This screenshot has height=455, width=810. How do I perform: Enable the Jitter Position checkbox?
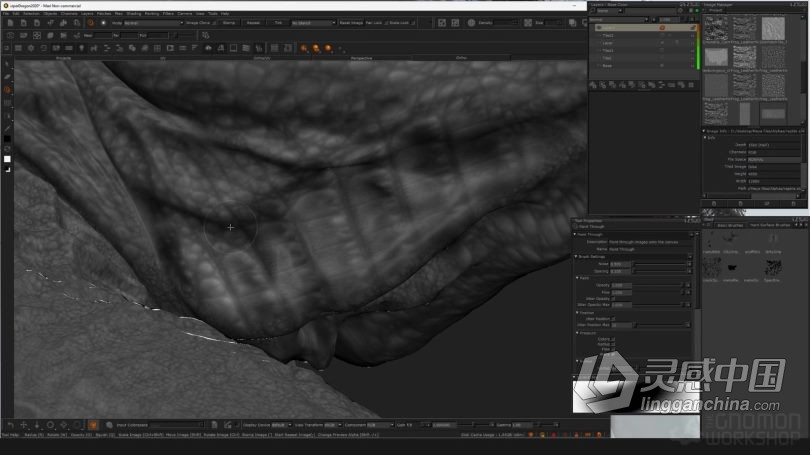(613, 319)
